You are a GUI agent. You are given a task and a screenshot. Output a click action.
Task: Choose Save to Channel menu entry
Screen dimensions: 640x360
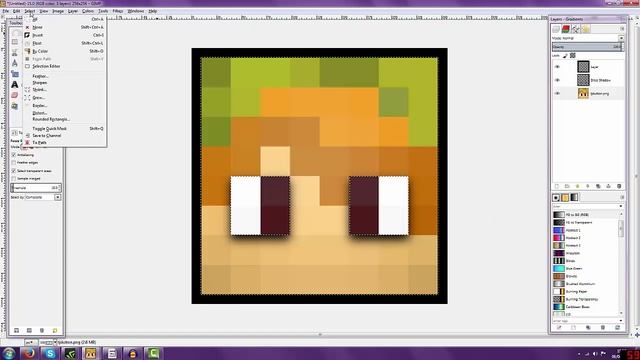coord(64,136)
